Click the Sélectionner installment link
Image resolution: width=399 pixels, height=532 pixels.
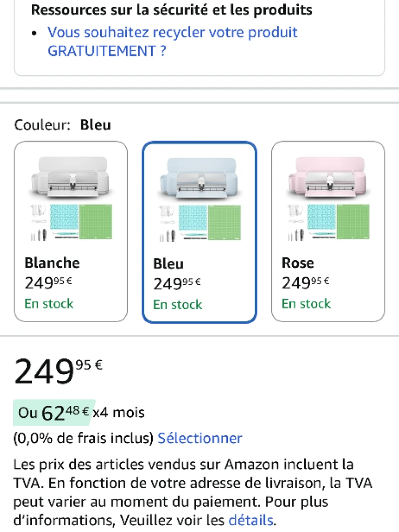point(199,438)
